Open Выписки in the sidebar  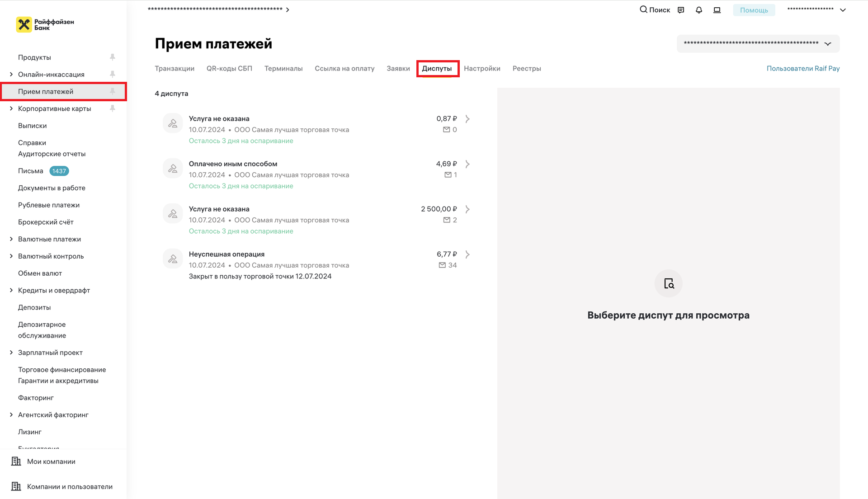pos(33,126)
